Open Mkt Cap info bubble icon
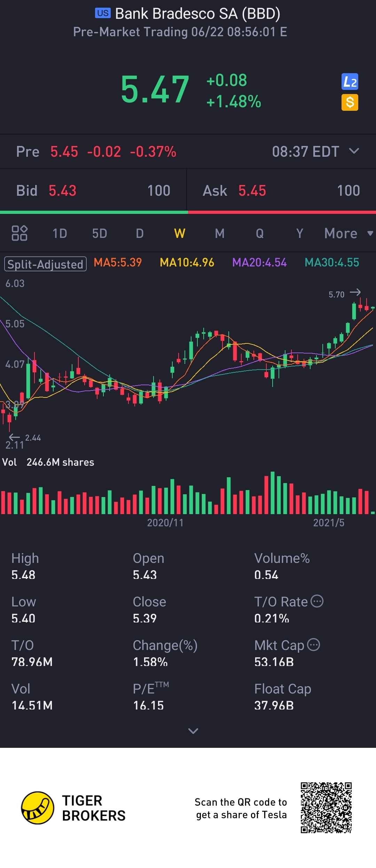376x868 pixels. (314, 644)
